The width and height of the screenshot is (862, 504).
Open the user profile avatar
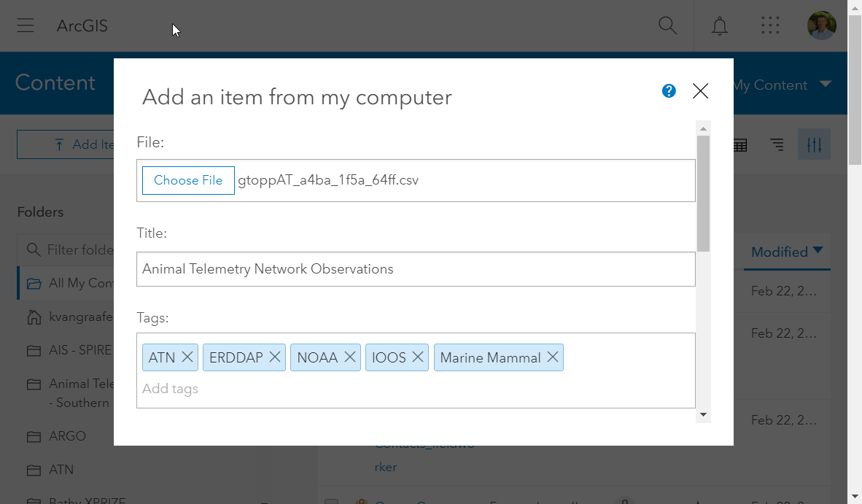(x=822, y=26)
